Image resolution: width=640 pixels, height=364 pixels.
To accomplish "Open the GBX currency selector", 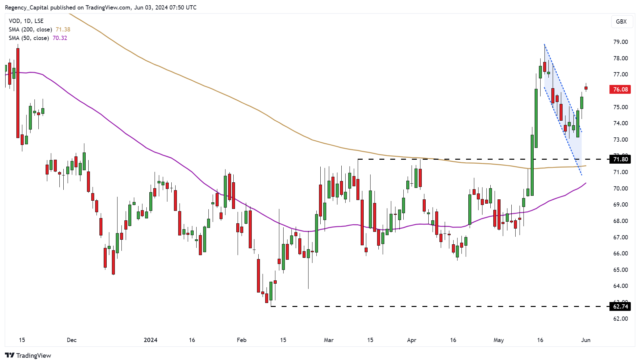I will click(622, 22).
